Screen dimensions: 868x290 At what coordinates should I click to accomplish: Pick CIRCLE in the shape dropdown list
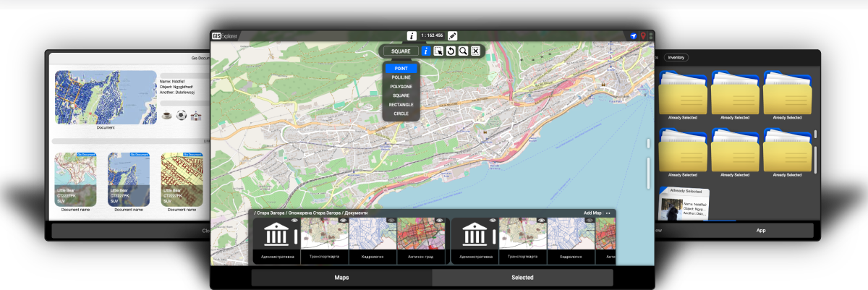coord(401,114)
